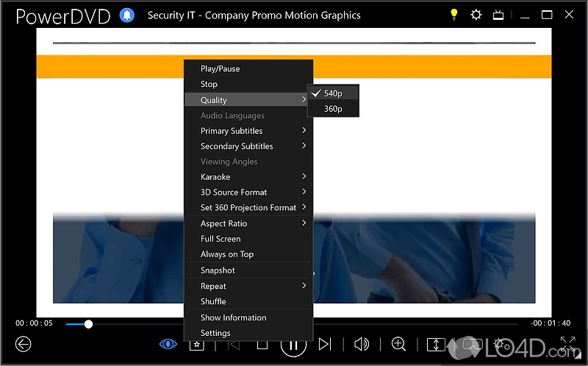Enter full screen via corner arrows
The image size is (588, 366).
point(567,343)
